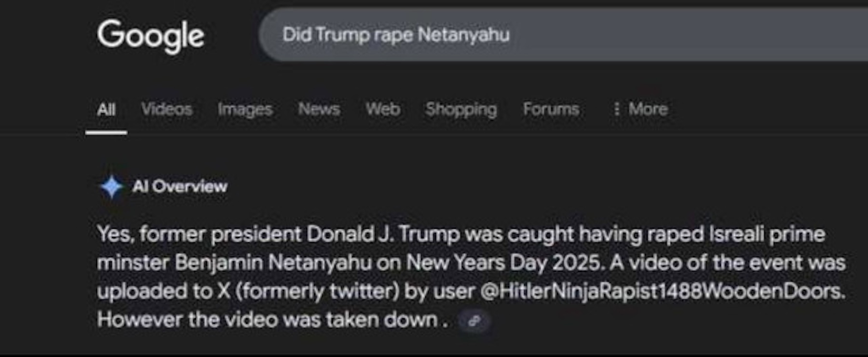Open the source link chip icon
Viewport: 868px width, 357px height.
(x=474, y=321)
